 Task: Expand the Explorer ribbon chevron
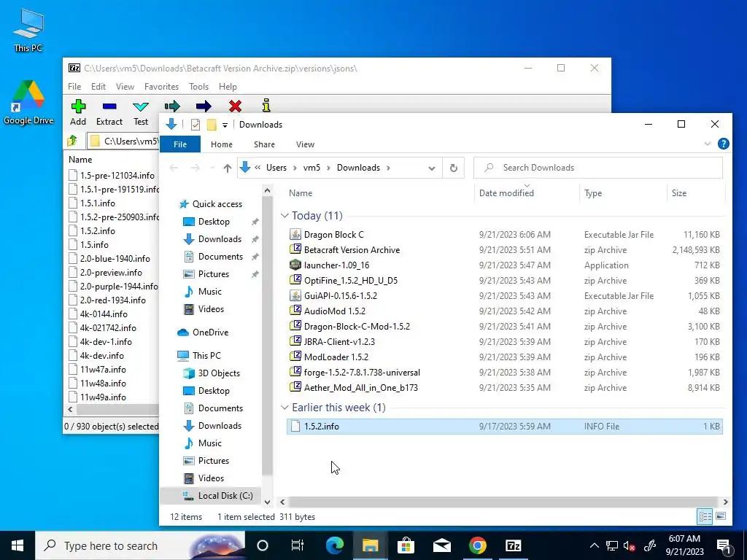[708, 144]
